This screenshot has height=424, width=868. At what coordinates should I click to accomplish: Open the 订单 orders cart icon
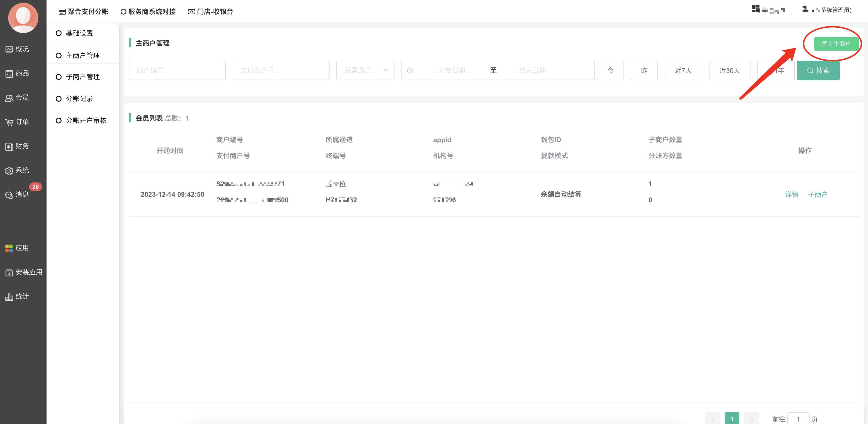click(x=9, y=122)
